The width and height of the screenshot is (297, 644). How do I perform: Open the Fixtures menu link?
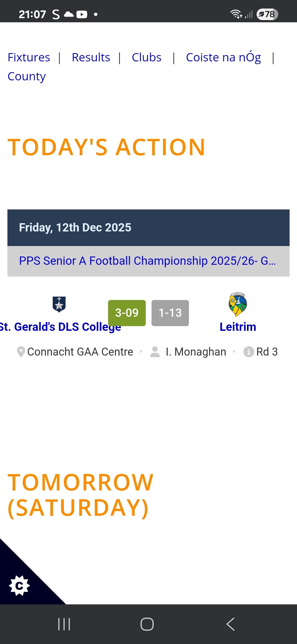(29, 57)
